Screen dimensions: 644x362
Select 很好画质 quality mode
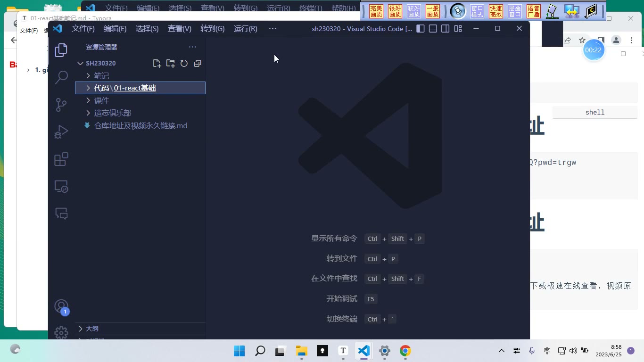click(x=395, y=11)
